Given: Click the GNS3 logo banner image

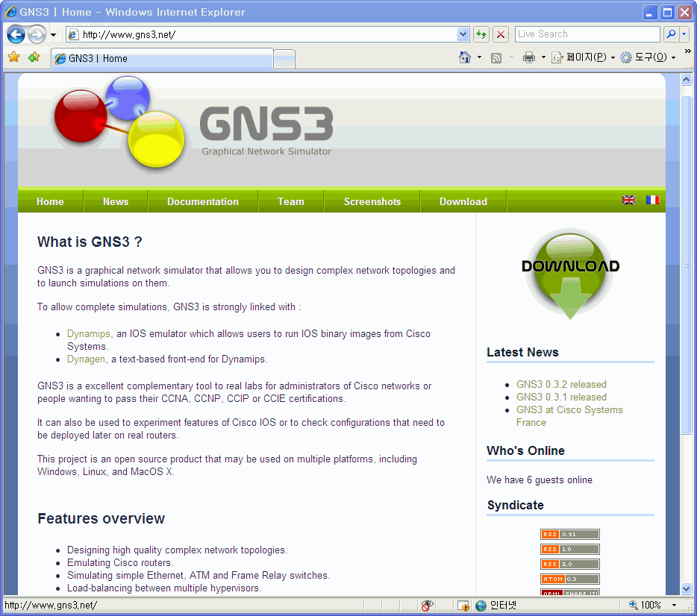Looking at the screenshot, I should (x=193, y=125).
